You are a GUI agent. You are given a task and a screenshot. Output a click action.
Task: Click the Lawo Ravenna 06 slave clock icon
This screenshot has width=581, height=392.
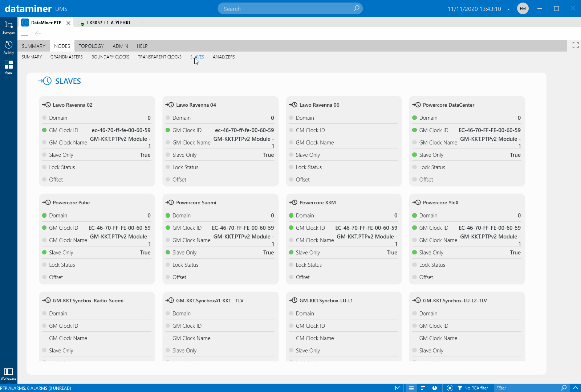click(x=293, y=105)
